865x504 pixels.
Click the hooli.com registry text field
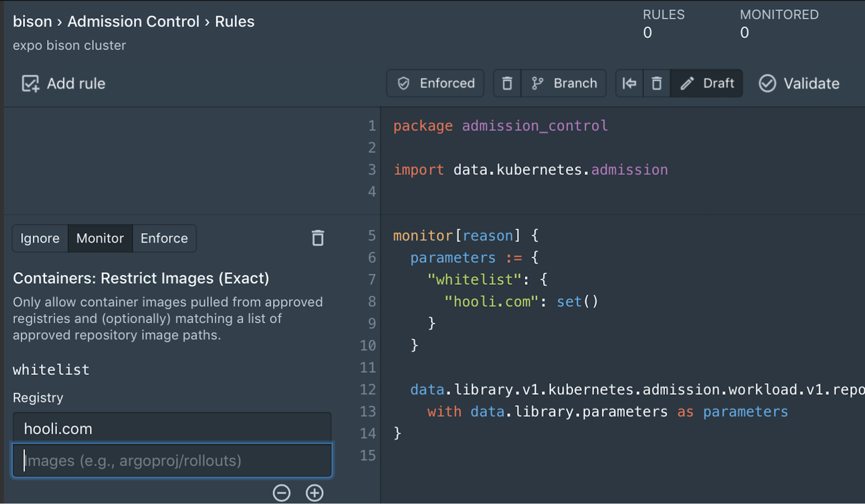pos(174,428)
